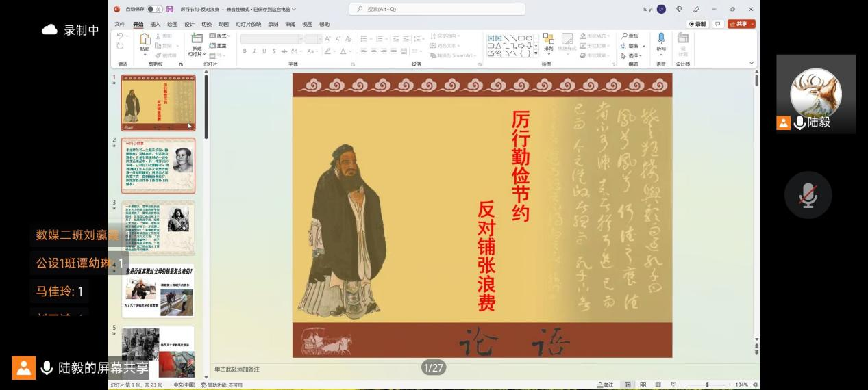Click the 替换 (Replace) button
Screen dimensions: 868x390
pos(630,46)
